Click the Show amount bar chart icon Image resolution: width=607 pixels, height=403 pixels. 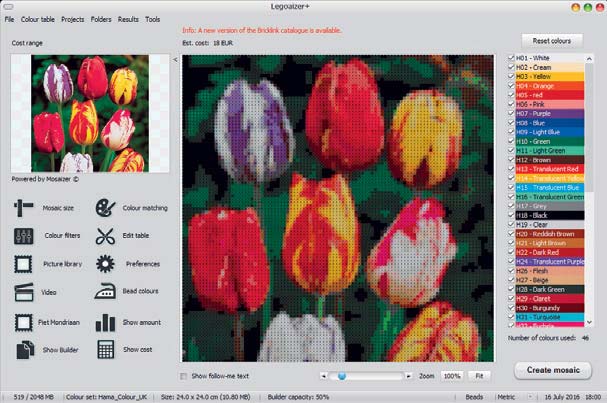(x=105, y=322)
